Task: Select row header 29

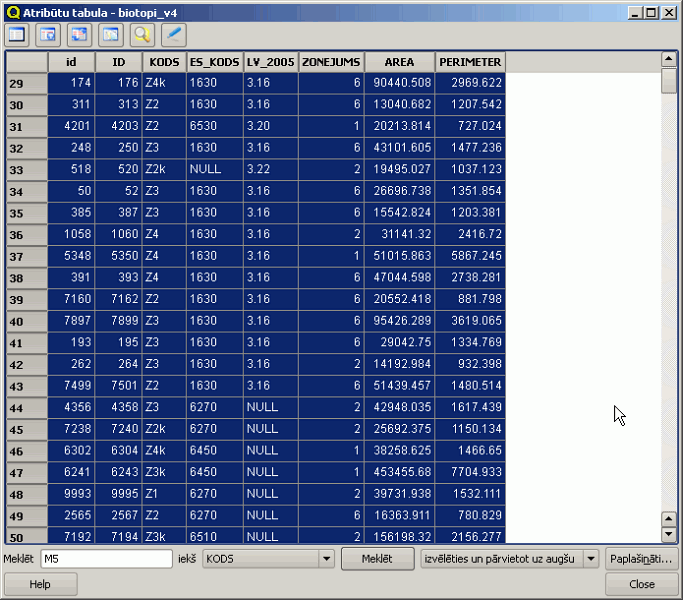Action: click(x=27, y=83)
